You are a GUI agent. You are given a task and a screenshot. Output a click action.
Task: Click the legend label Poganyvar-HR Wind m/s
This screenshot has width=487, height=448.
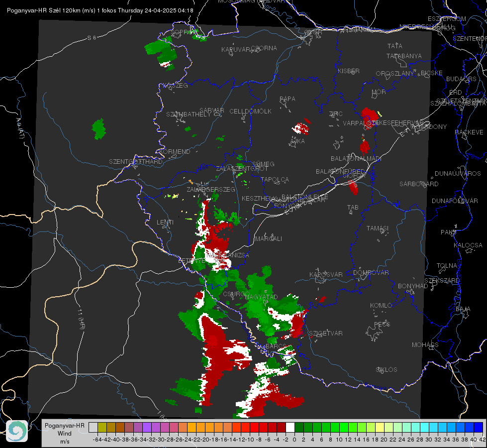pos(65,434)
